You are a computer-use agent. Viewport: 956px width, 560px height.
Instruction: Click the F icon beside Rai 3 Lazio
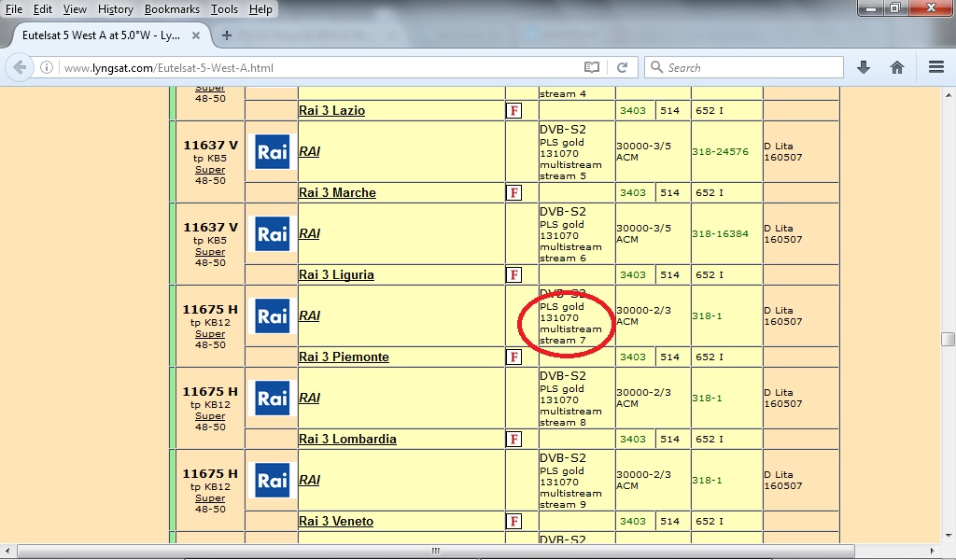[514, 111]
